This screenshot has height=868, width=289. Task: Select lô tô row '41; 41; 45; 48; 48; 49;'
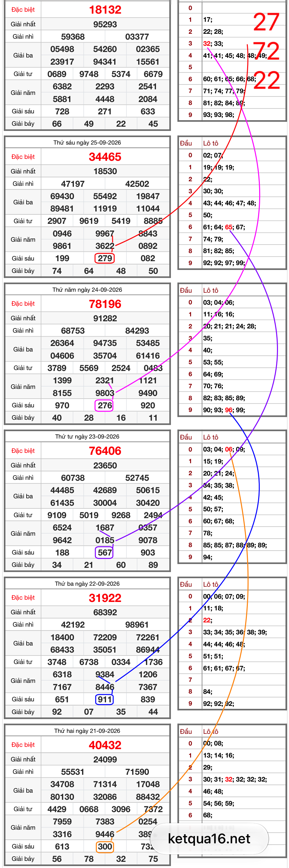[235, 56]
